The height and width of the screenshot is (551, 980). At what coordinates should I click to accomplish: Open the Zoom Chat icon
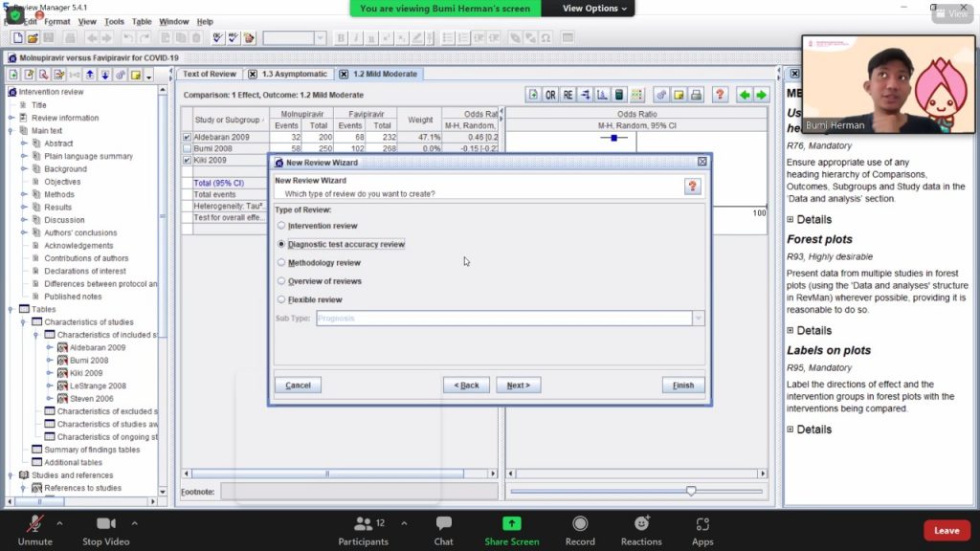[444, 524]
